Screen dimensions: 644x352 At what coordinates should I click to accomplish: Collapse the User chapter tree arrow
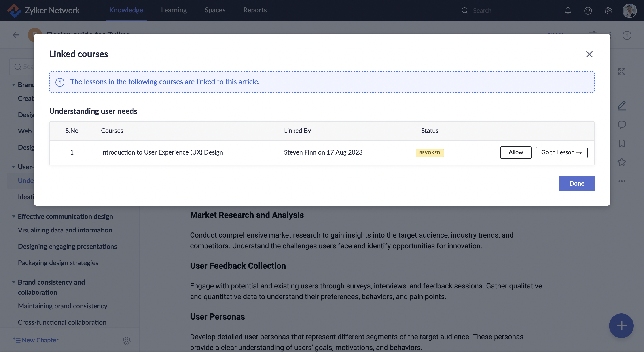click(x=13, y=167)
